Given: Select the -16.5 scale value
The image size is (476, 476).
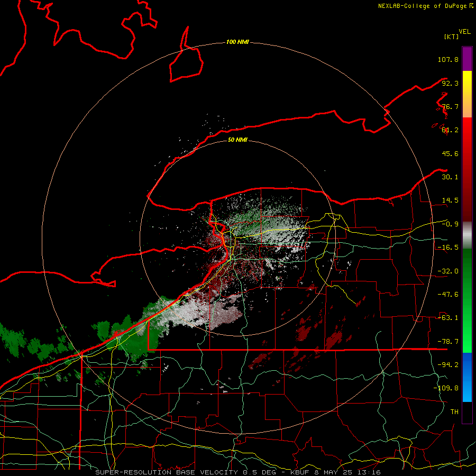Looking at the screenshot, I should tap(448, 248).
